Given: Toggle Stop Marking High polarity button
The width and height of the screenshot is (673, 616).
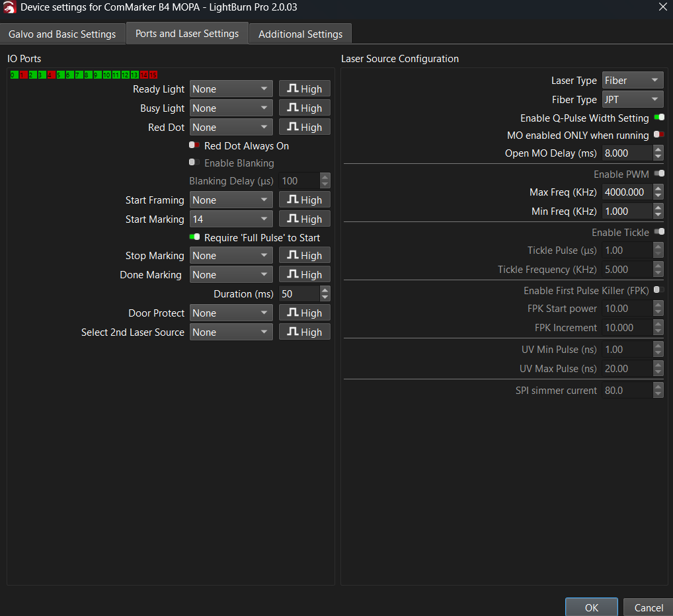Looking at the screenshot, I should click(x=304, y=256).
